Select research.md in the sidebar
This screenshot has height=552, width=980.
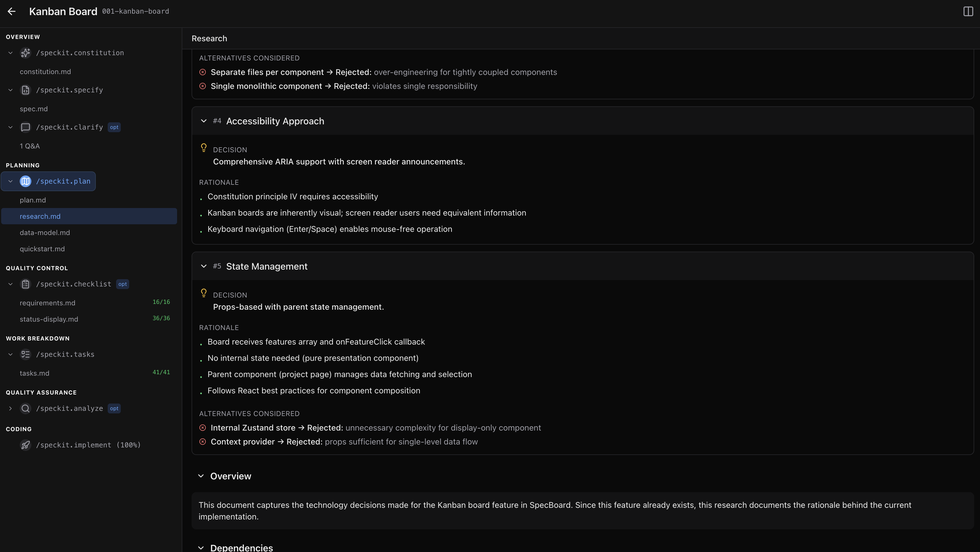[x=40, y=216]
